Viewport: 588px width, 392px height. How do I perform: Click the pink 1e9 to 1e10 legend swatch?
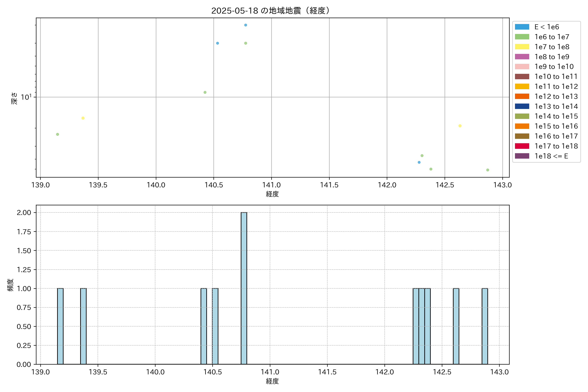coord(522,66)
